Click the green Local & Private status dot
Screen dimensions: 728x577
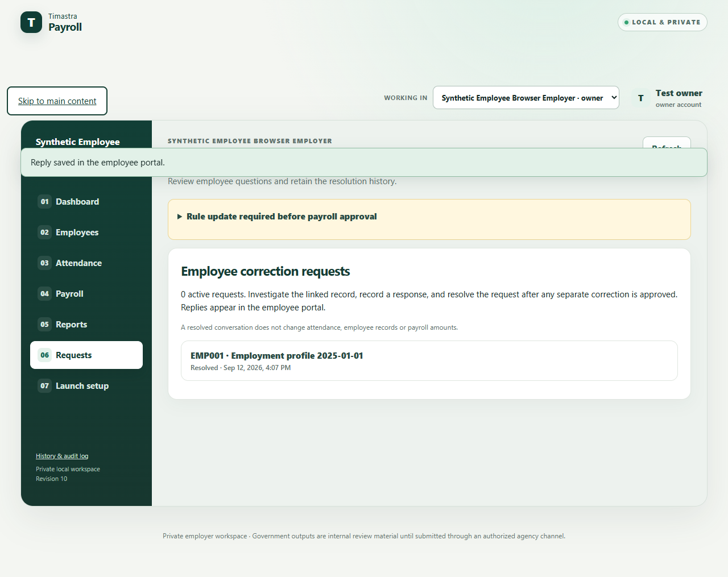[626, 22]
